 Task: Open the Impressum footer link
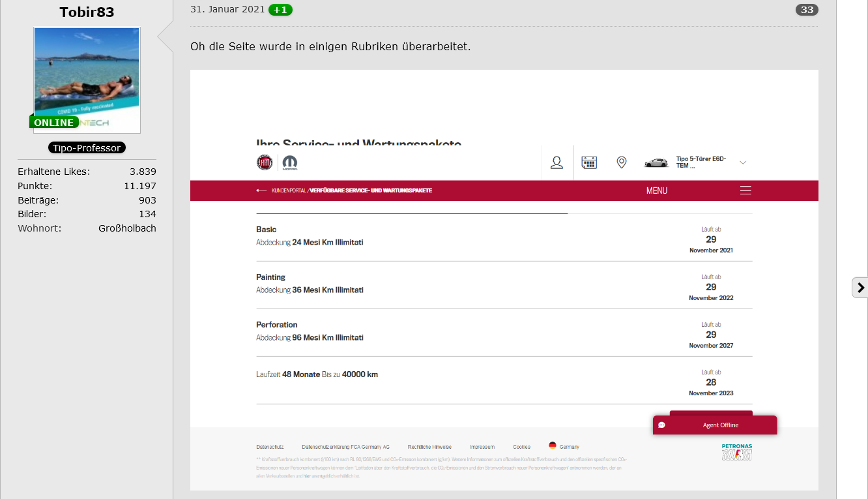[x=482, y=447]
